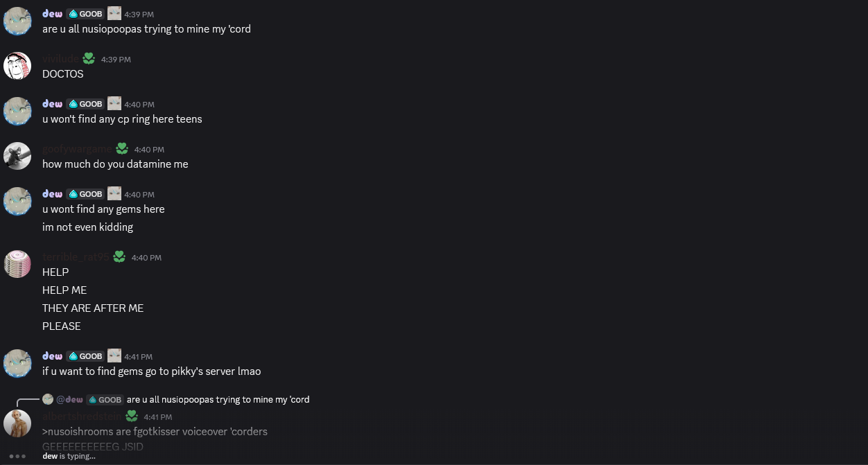Viewport: 868px width, 465px height.
Task: Open terrible_rat95's profile avatar
Action: tap(17, 264)
